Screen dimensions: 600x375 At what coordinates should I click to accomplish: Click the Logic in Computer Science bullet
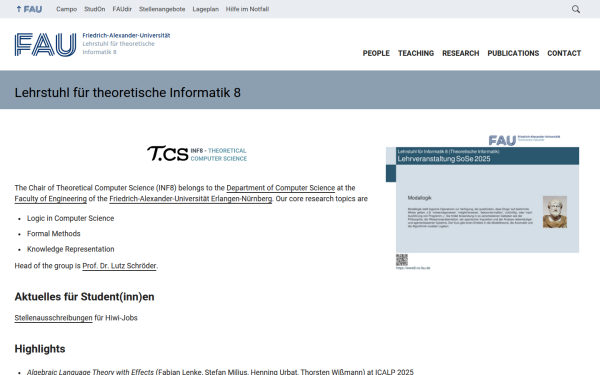[70, 218]
